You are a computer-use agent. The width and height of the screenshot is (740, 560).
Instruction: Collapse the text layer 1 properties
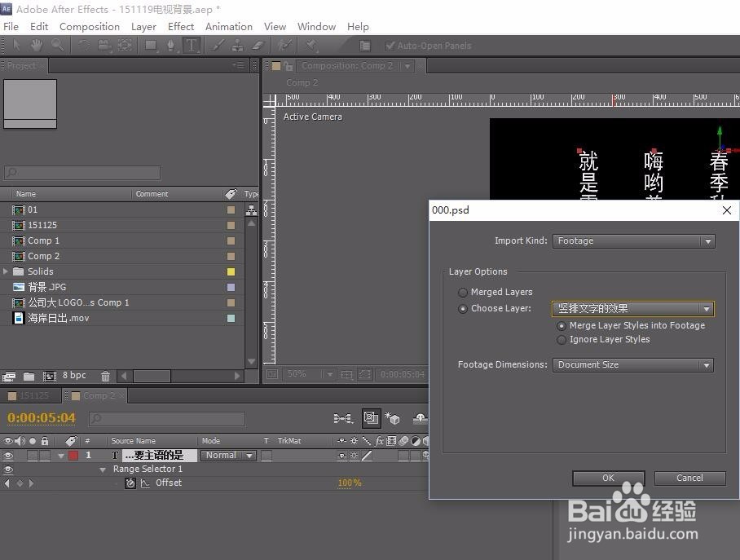point(61,456)
